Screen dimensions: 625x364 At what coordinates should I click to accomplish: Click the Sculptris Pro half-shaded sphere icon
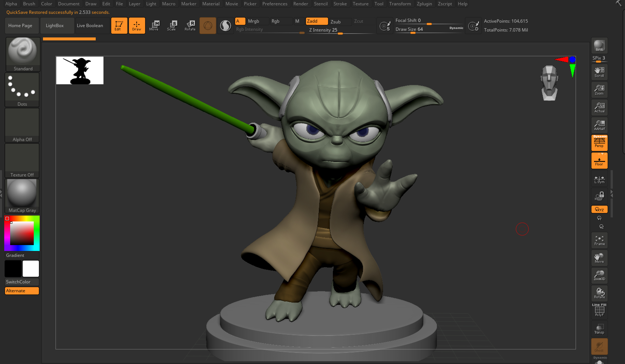pos(225,26)
